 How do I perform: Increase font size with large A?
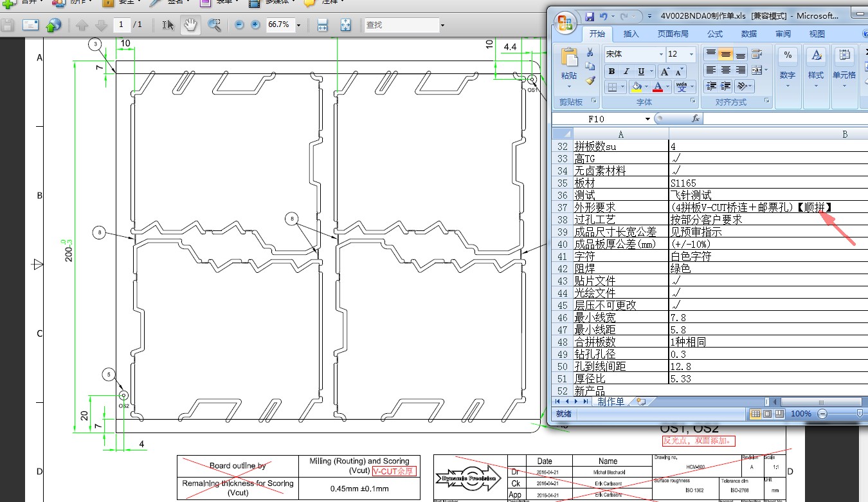665,71
